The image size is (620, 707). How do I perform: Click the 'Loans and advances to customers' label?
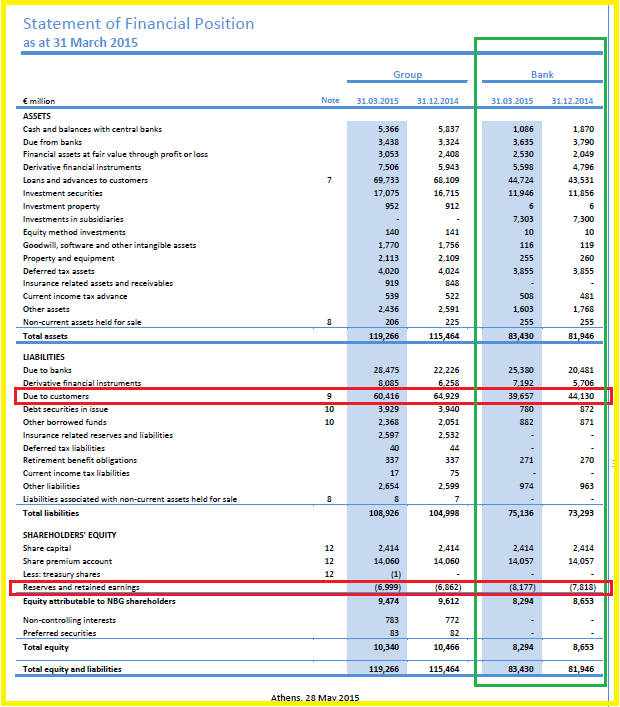tap(86, 180)
